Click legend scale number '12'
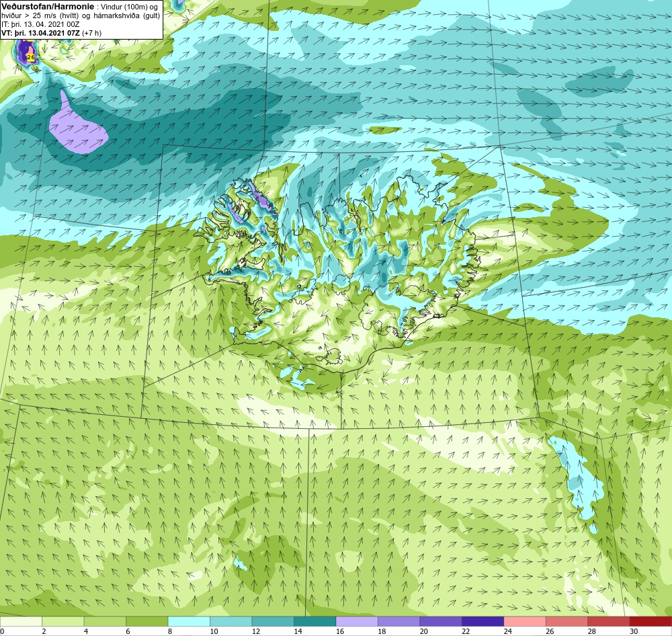 click(x=256, y=631)
